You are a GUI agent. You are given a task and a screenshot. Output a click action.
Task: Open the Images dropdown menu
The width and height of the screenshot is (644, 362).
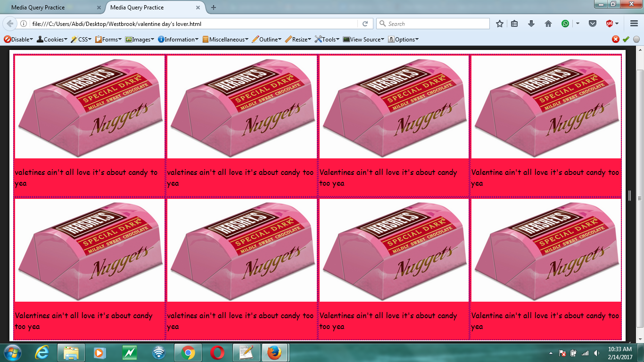click(x=139, y=40)
